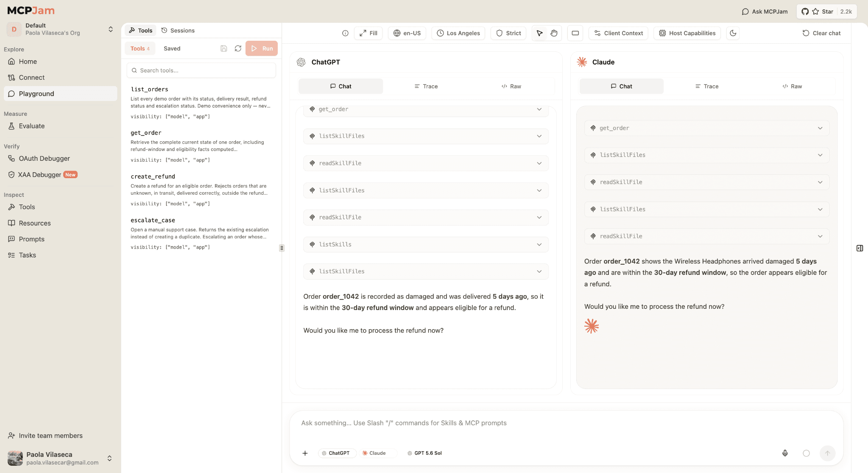Click the send arrow button

pyautogui.click(x=827, y=453)
